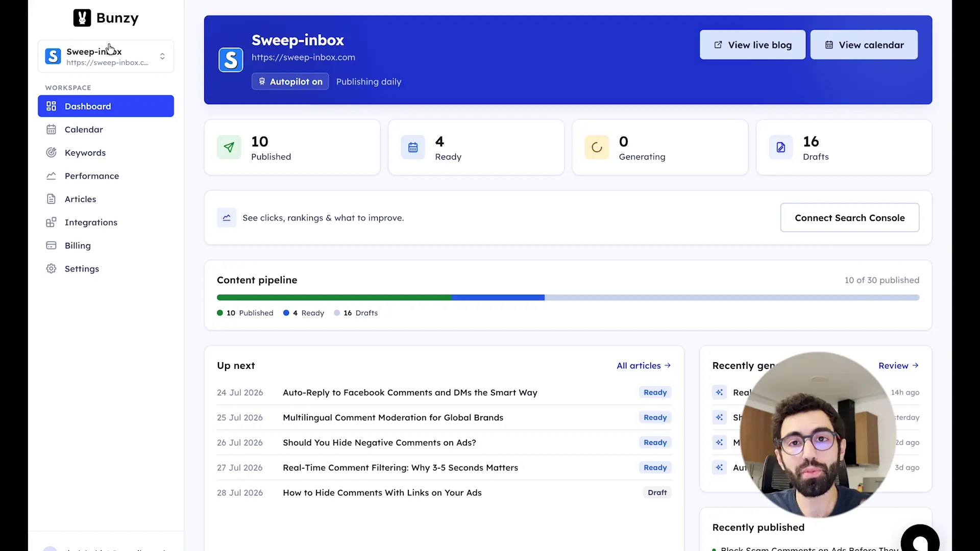Click the Keywords target icon
Screen dimensions: 980x551
(x=51, y=153)
